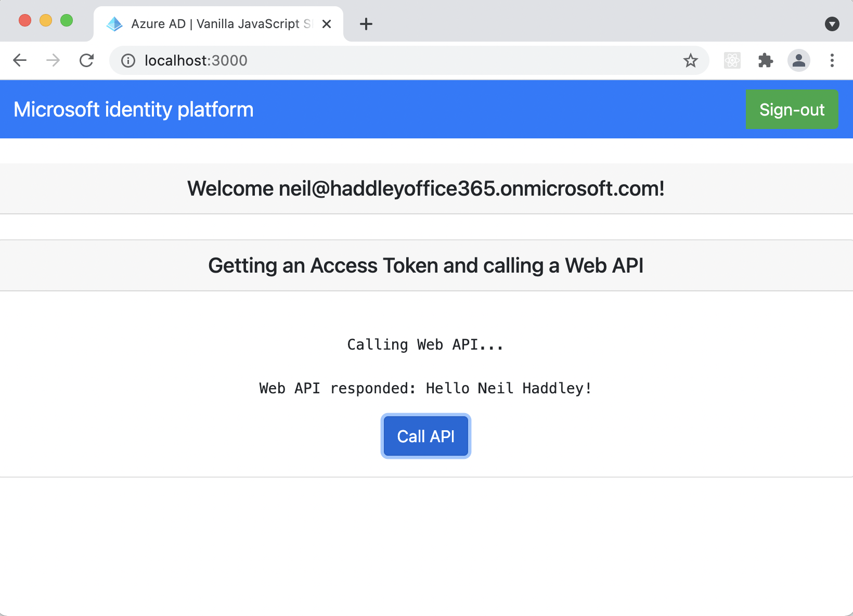The height and width of the screenshot is (616, 853).
Task: Open the Extensions puzzle icon
Action: [x=765, y=60]
